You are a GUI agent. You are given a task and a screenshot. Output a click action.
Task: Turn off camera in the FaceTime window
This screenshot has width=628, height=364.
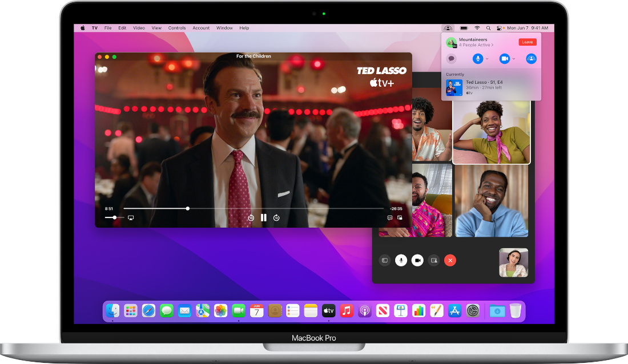click(417, 260)
